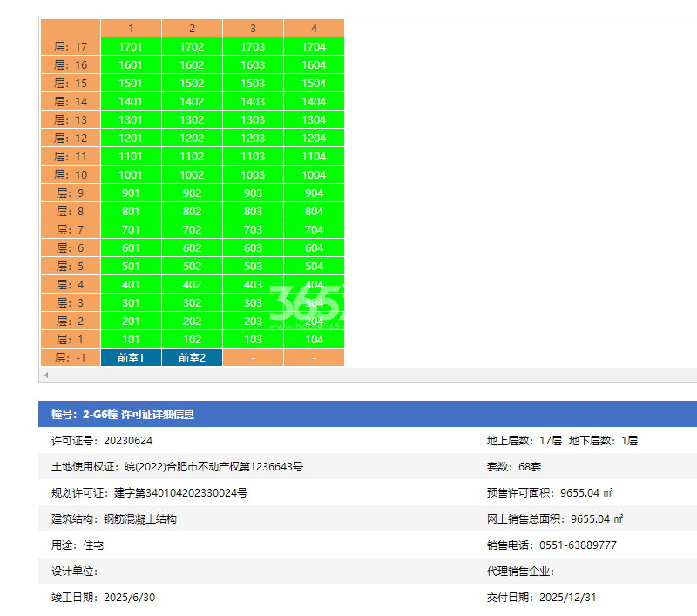Viewport: 697px width, 616px height.
Task: Click the 土地使用权证 certificate text
Action: click(178, 467)
